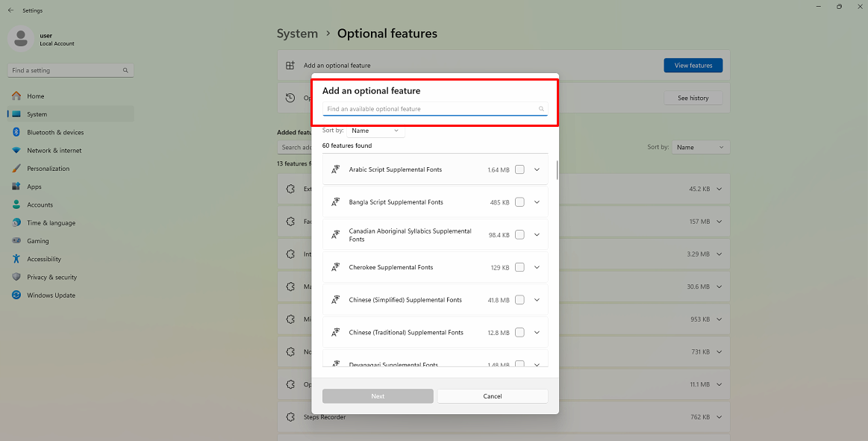
Task: Click the Cherokee Supplemental Fonts icon
Action: point(335,267)
